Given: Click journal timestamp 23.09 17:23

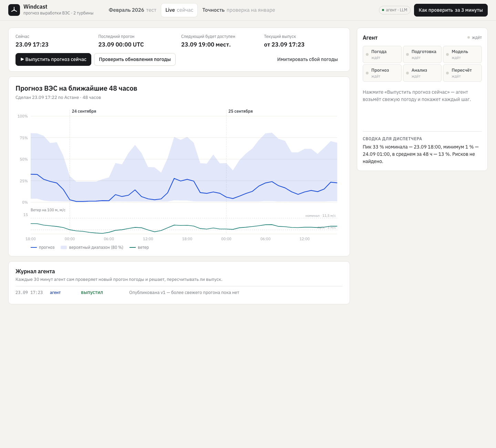Looking at the screenshot, I should pos(29,293).
